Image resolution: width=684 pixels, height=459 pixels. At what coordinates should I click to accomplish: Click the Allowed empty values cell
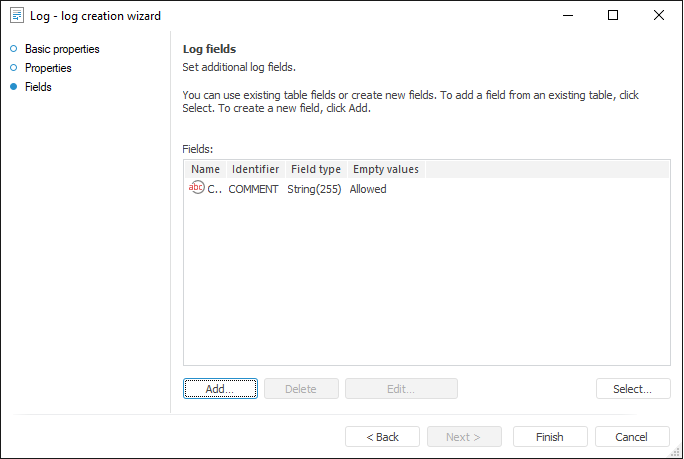[368, 189]
